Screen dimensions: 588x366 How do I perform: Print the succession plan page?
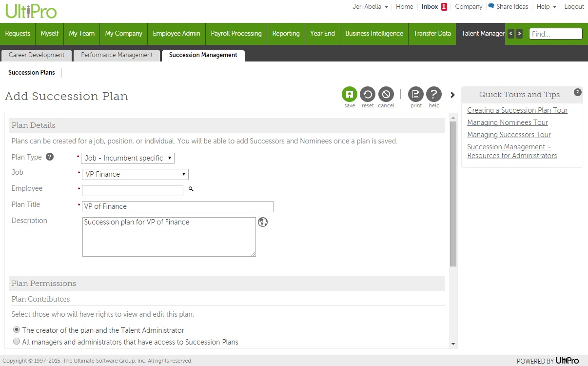(x=416, y=94)
